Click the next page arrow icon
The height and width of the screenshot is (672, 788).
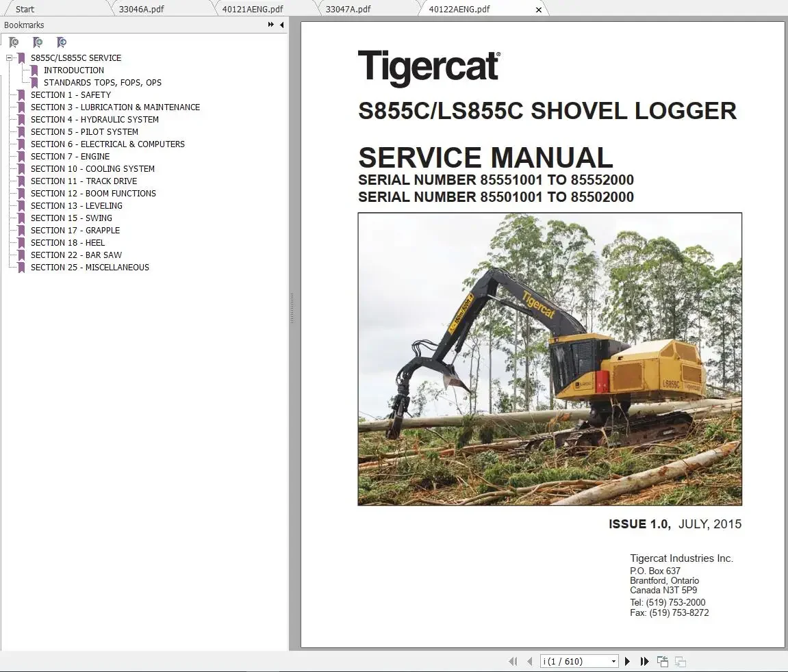click(627, 661)
